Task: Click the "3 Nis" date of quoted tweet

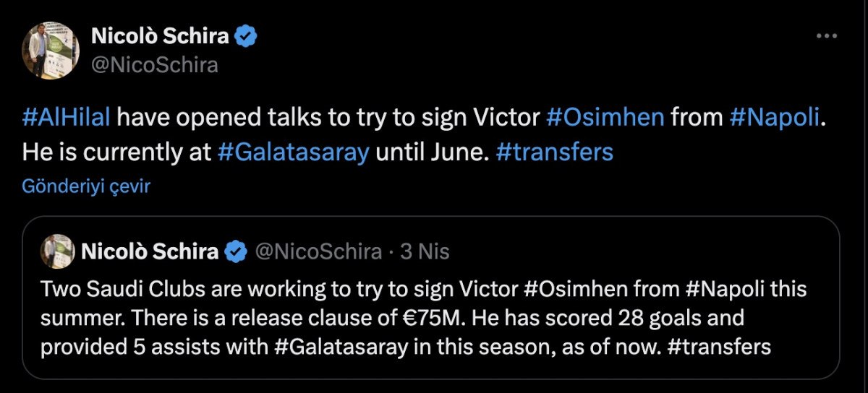Action: [425, 251]
